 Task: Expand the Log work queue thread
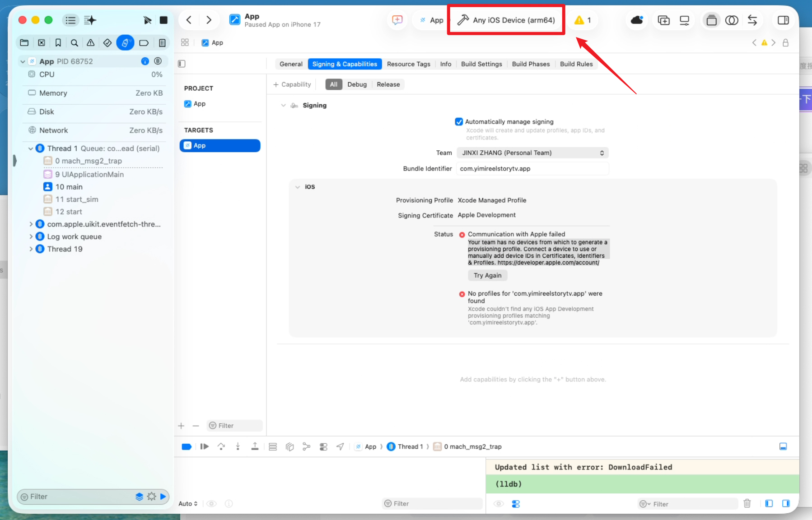[x=31, y=237]
